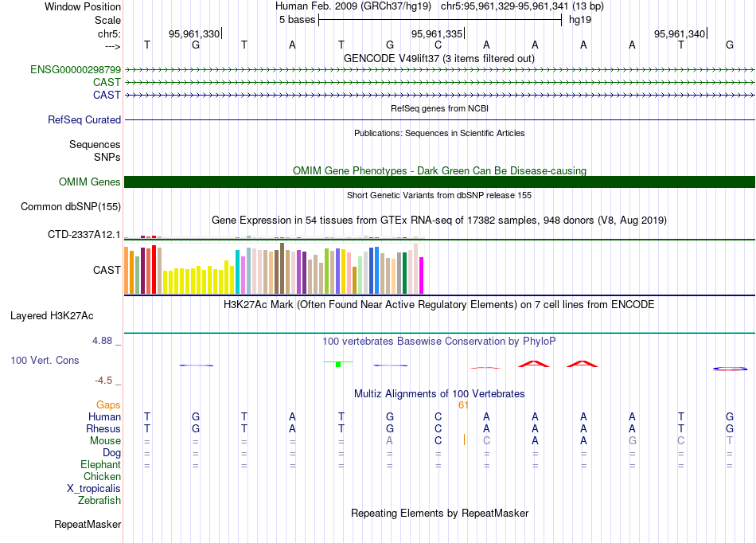Click the green bar in the PhyloP conservation track
Screen dimensions: 756x543
338,364
